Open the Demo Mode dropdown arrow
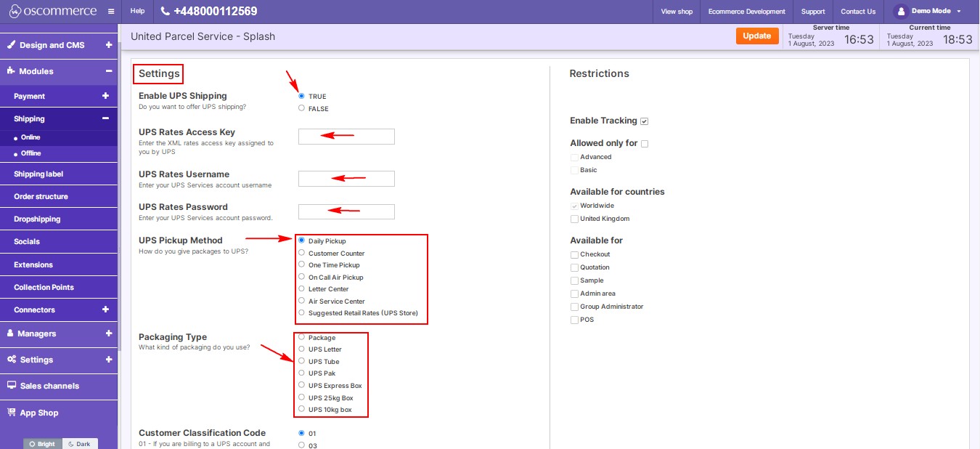The height and width of the screenshot is (449, 980). tap(959, 12)
